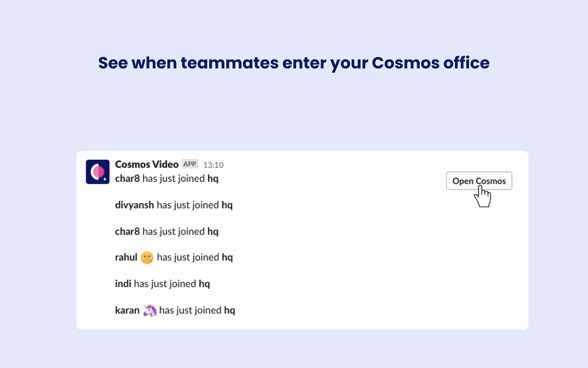Open the Cosmos Video sender name
Image resolution: width=588 pixels, height=368 pixels.
(x=146, y=164)
